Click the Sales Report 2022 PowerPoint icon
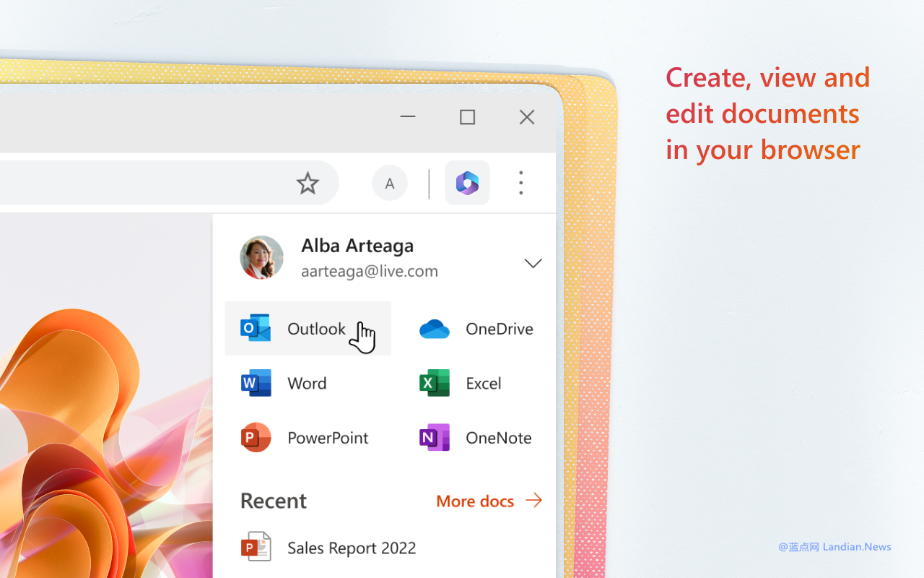The width and height of the screenshot is (924, 578). (x=256, y=547)
